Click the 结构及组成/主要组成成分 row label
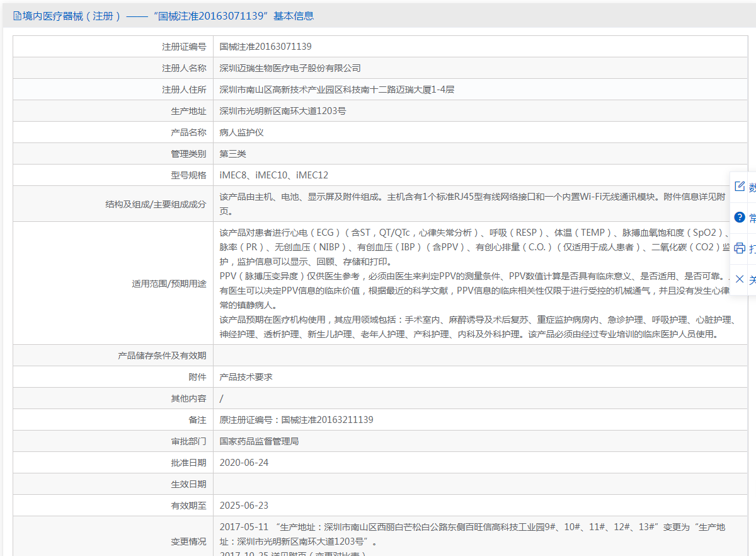The height and width of the screenshot is (556, 756). point(156,204)
